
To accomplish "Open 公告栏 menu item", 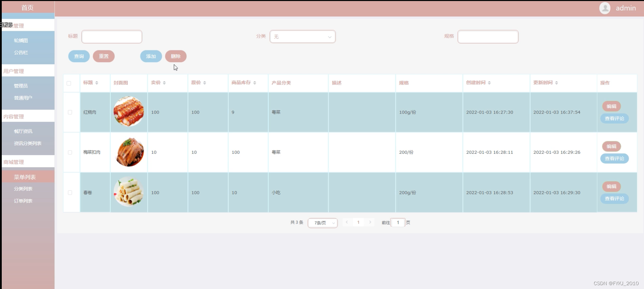I will coord(21,53).
